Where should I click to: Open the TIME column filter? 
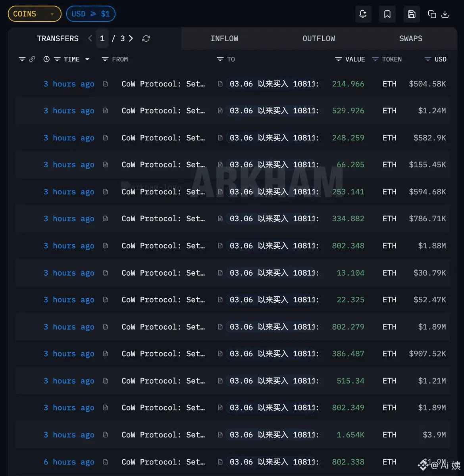pyautogui.click(x=57, y=59)
